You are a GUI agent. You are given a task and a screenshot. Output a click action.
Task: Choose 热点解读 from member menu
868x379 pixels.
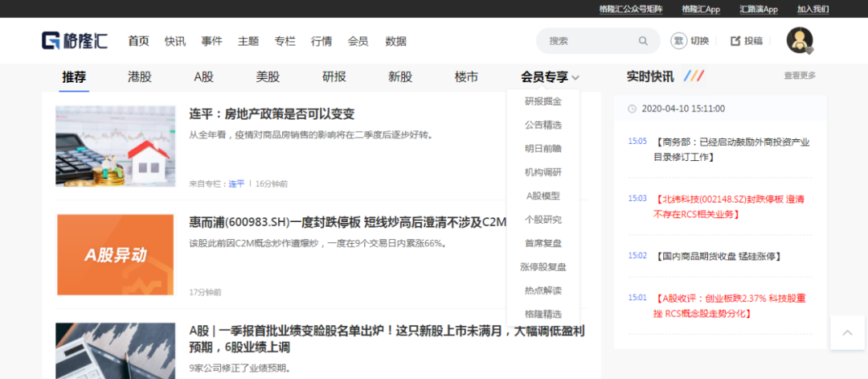point(543,290)
